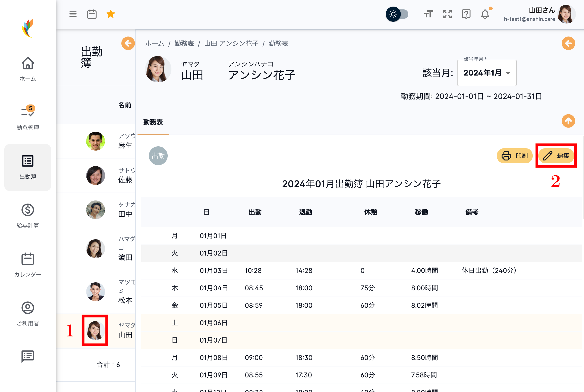
Task: Open the ホーム page from the sidebar
Action: coord(28,69)
